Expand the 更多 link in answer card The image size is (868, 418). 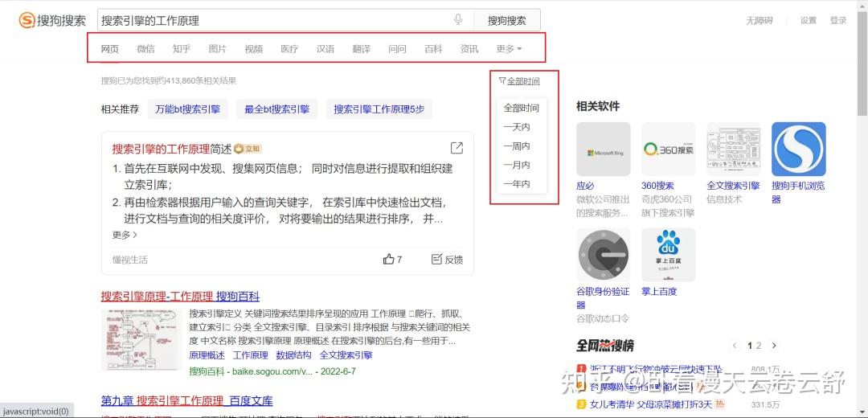pyautogui.click(x=125, y=235)
